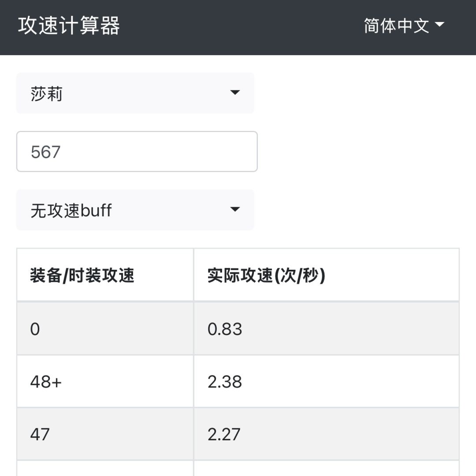Click the partially visible cell below 2.27
476x476 pixels.
click(x=326, y=469)
